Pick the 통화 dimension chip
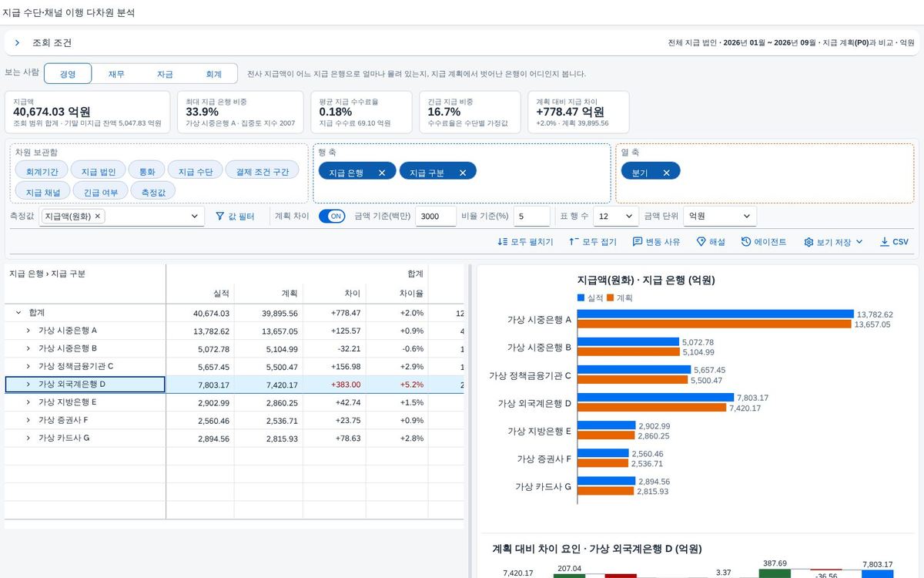 point(146,171)
